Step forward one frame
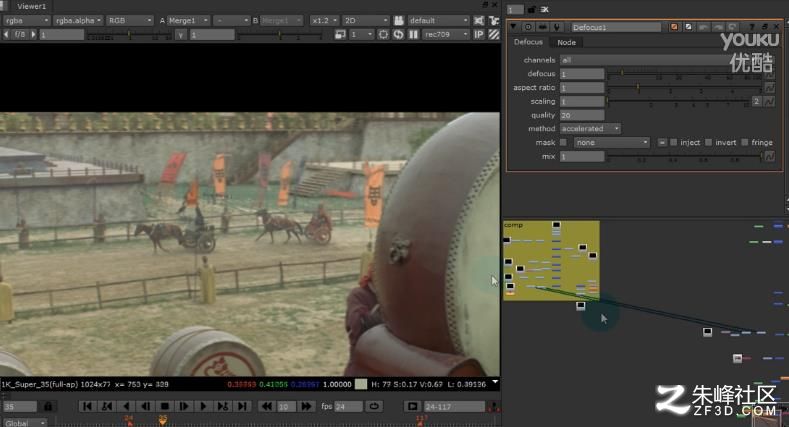The width and height of the screenshot is (789, 427). (184, 406)
